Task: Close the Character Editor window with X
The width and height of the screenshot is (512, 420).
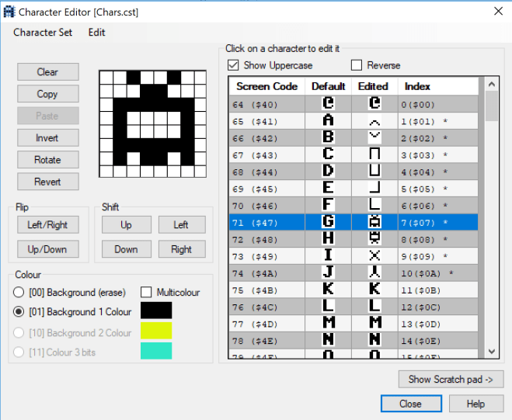Action: pyautogui.click(x=498, y=11)
